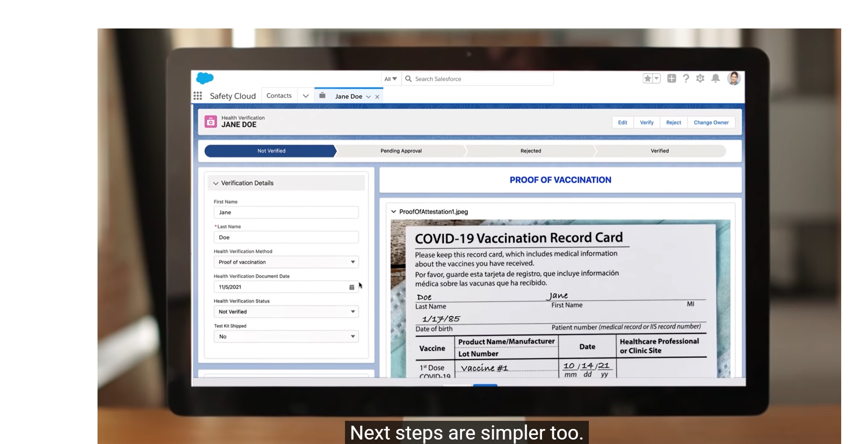Click the Edit button
This screenshot has width=868, height=444.
click(623, 122)
